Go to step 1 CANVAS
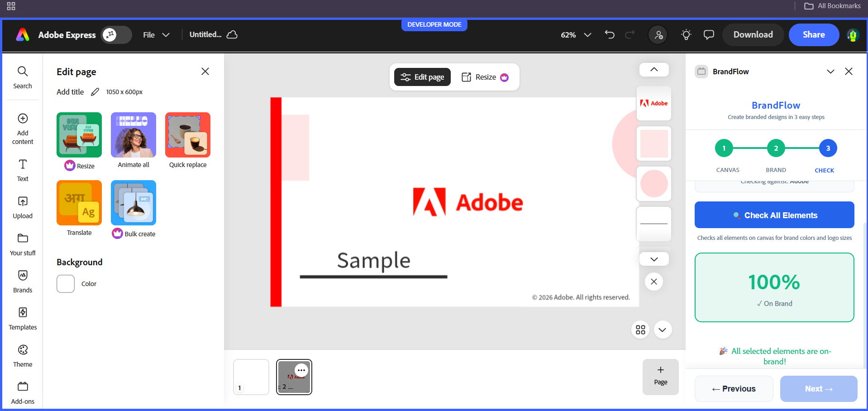 click(724, 148)
